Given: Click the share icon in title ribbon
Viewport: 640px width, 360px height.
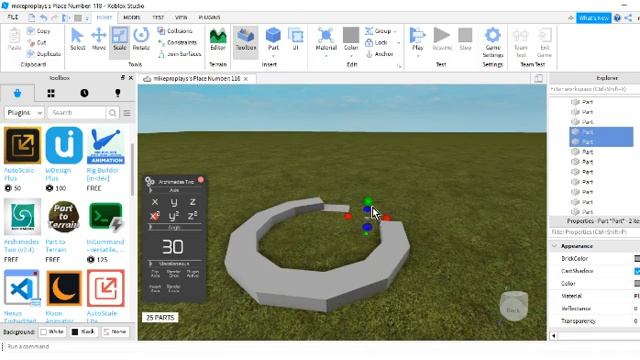Looking at the screenshot, I should (x=628, y=18).
